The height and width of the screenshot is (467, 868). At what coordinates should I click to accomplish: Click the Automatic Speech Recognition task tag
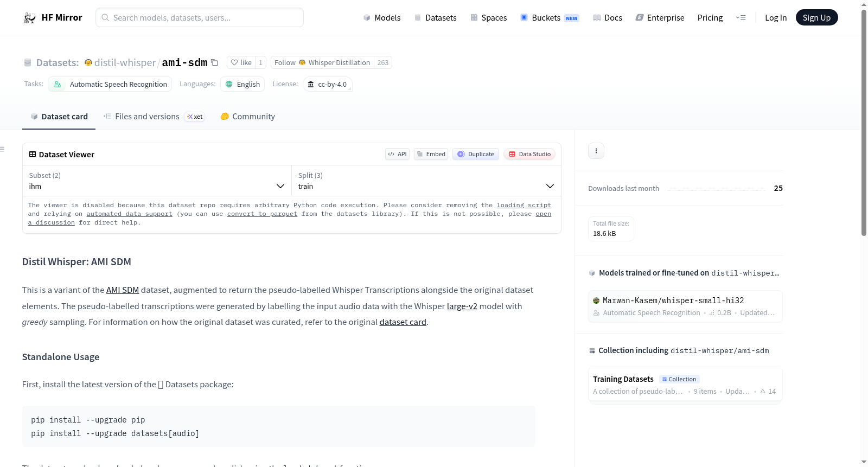[x=110, y=84]
